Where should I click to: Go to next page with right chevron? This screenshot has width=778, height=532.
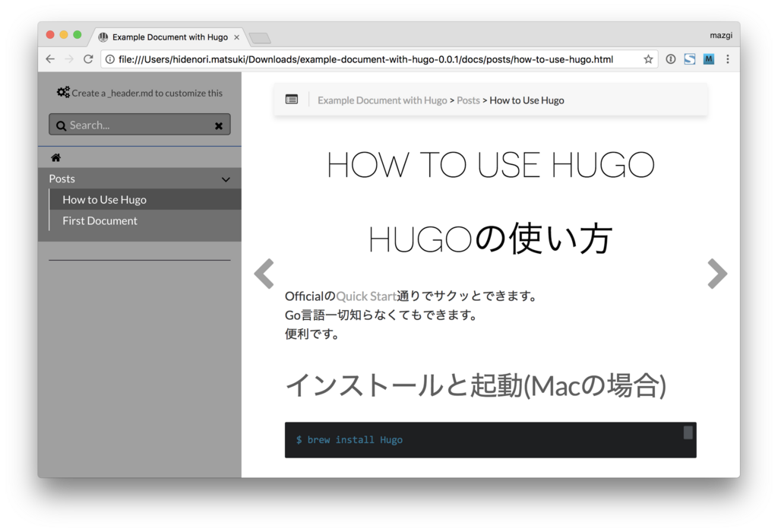point(717,274)
